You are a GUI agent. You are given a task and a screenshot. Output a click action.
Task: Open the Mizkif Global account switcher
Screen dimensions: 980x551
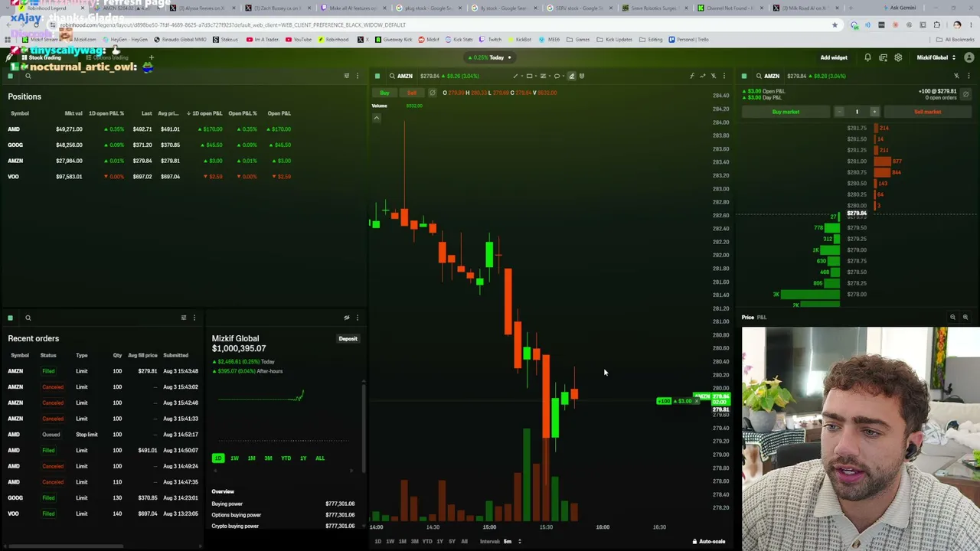[x=936, y=57]
